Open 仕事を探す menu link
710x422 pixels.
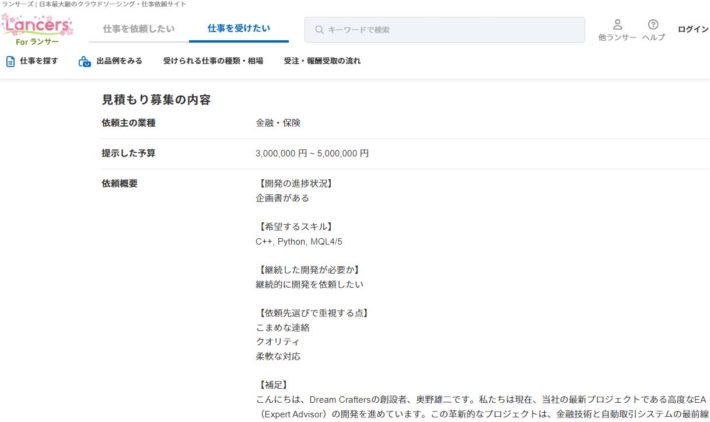point(39,61)
